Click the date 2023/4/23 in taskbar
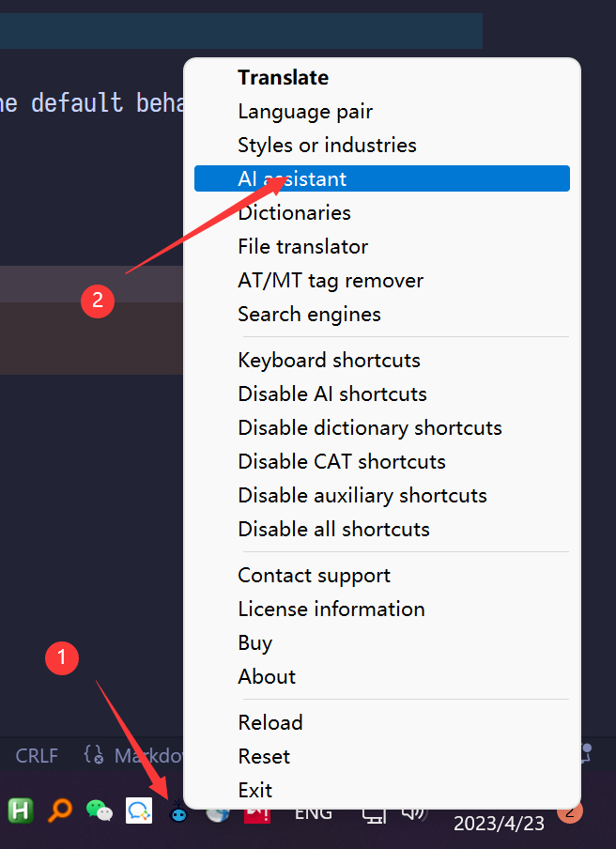 tap(499, 824)
